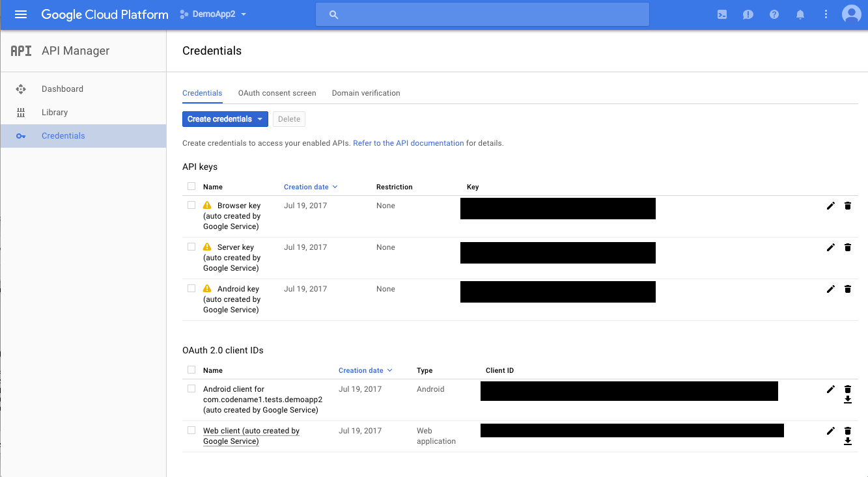Activate Cloud Shell icon in header
The height and width of the screenshot is (477, 868).
coord(722,14)
